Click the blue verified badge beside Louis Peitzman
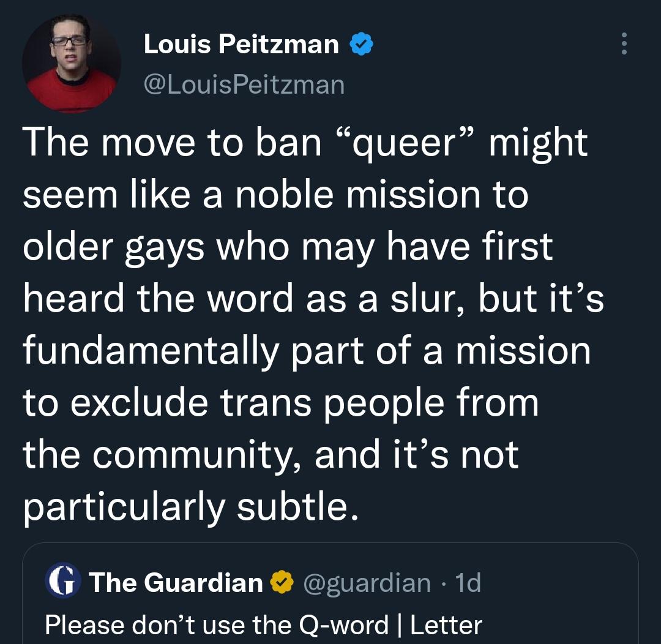Screen dimensions: 661x644 pos(361,45)
